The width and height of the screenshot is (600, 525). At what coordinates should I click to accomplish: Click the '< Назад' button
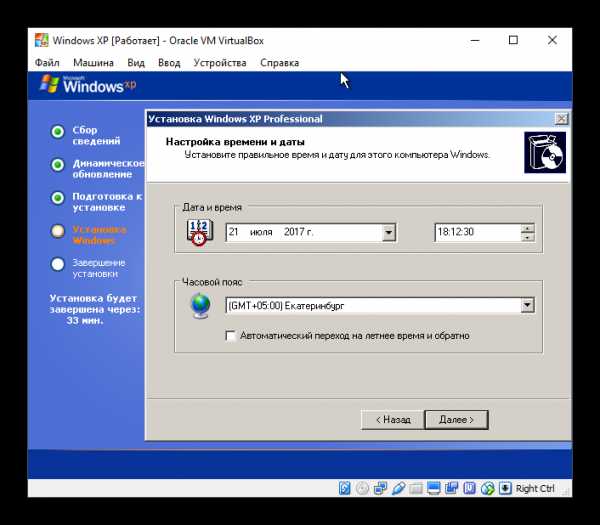(391, 419)
